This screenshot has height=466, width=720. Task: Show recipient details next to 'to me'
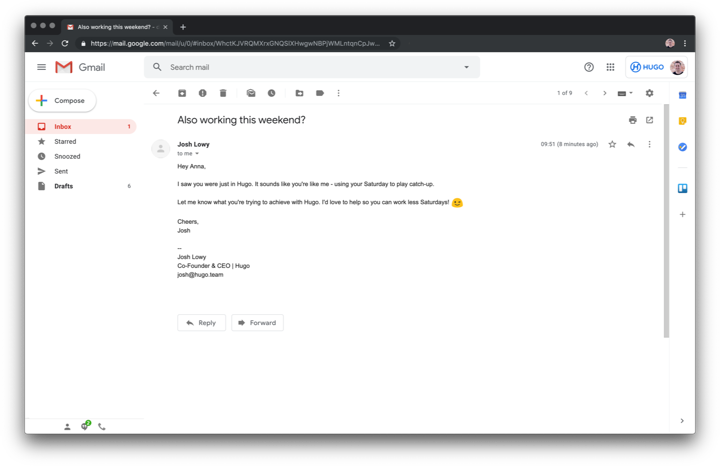pyautogui.click(x=197, y=153)
